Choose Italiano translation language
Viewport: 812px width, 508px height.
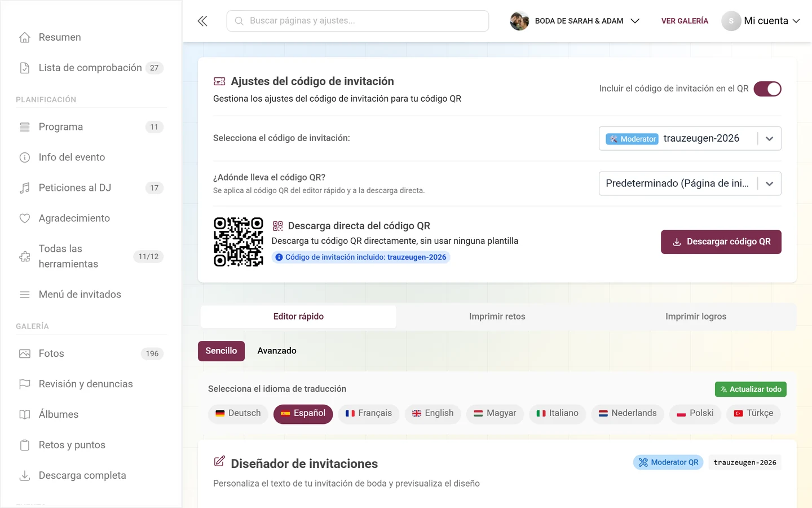click(558, 414)
